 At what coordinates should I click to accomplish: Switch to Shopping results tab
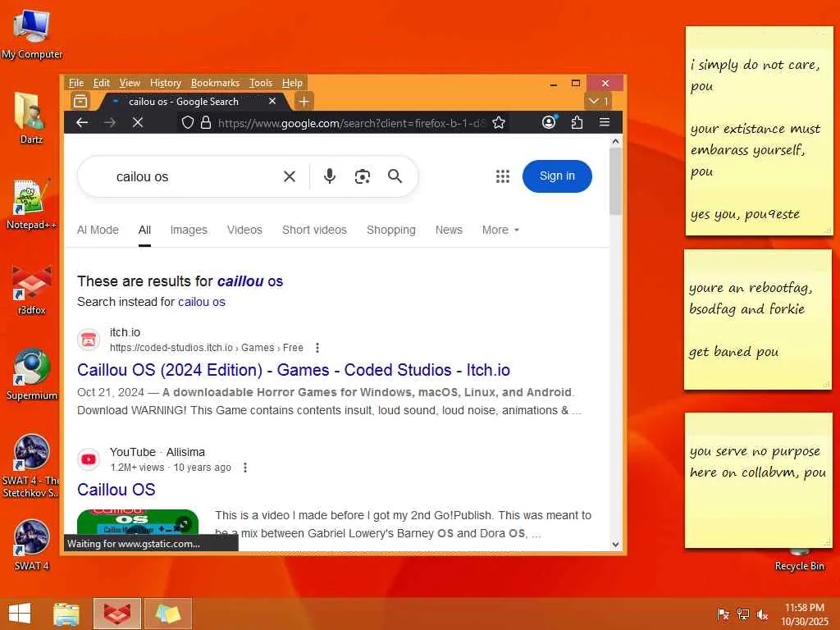(391, 230)
